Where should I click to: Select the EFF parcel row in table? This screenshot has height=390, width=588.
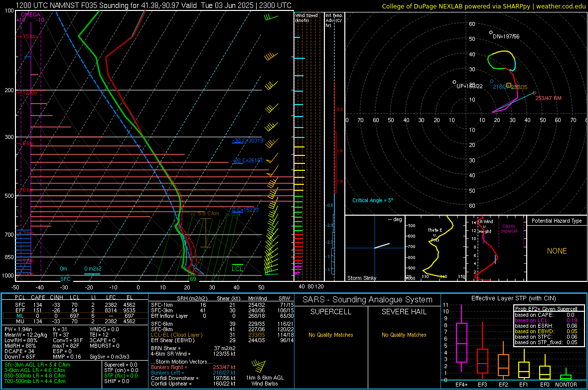point(75,310)
